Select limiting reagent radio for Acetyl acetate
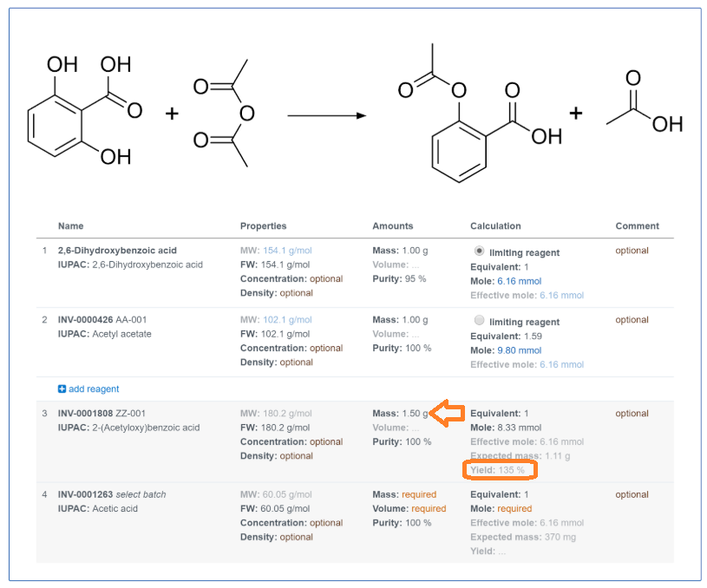707x588 pixels. tap(480, 320)
